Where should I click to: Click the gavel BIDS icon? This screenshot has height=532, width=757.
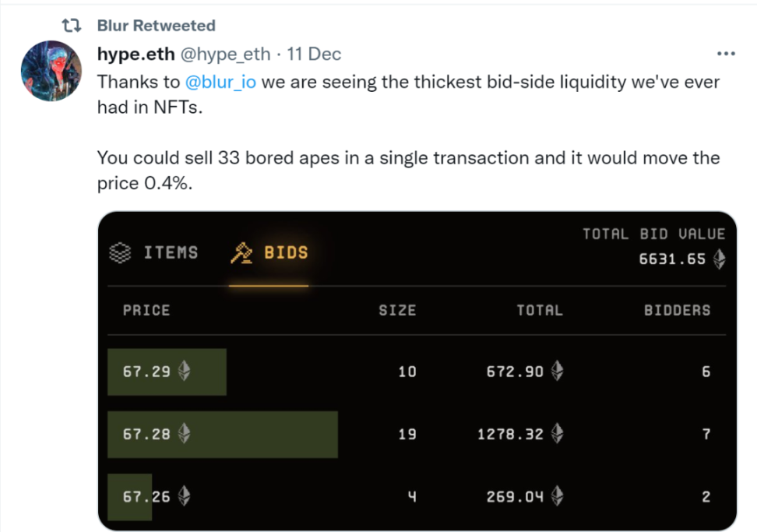pos(242,253)
